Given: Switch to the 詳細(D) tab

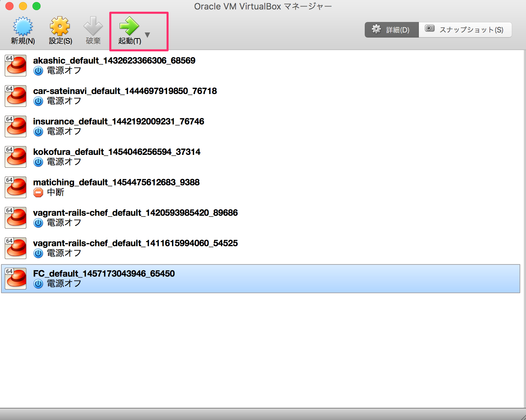Looking at the screenshot, I should (x=391, y=29).
